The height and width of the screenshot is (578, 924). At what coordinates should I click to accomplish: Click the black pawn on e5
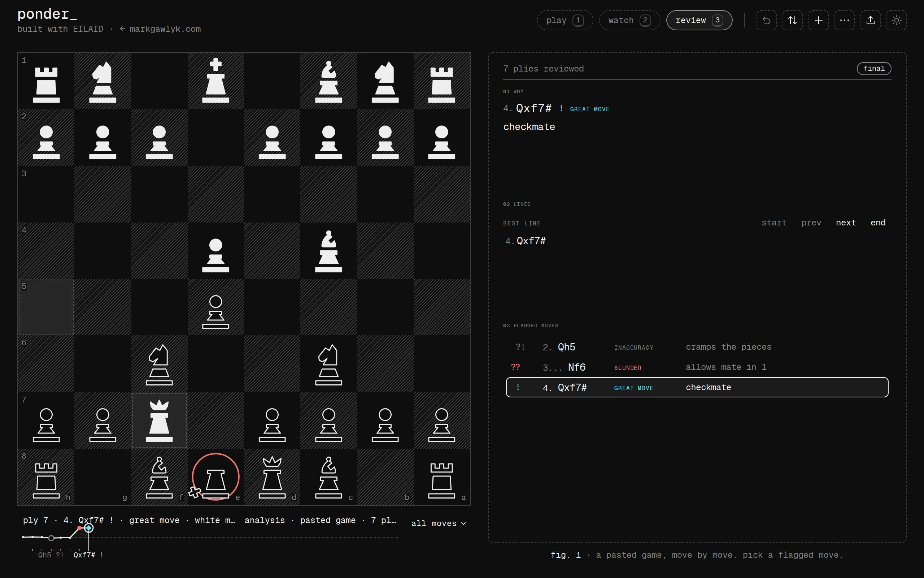coord(216,311)
